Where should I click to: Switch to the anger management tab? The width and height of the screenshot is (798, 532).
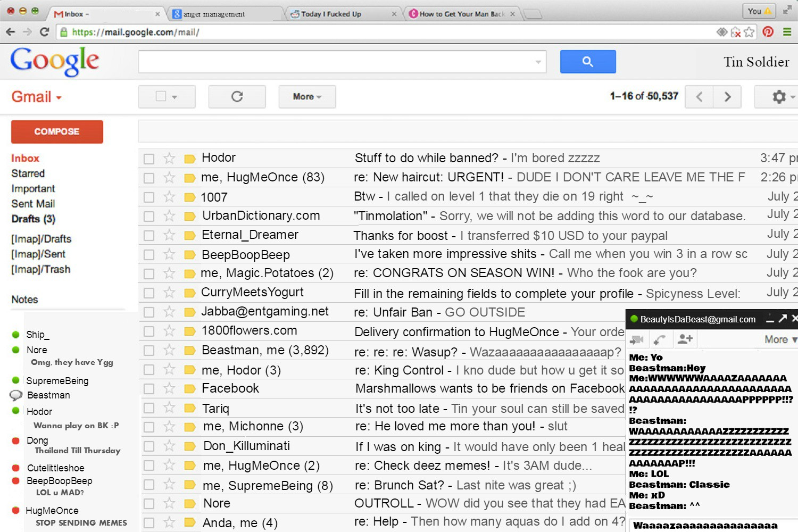tap(226, 14)
